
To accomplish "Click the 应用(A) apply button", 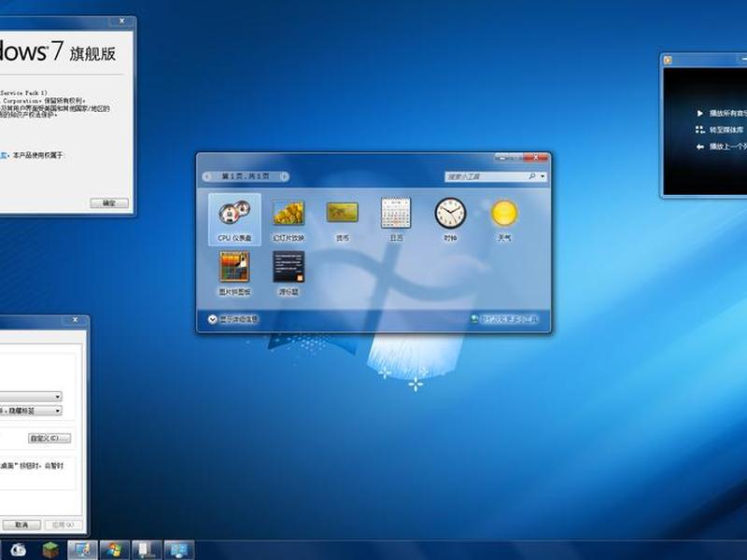I will coord(63,525).
